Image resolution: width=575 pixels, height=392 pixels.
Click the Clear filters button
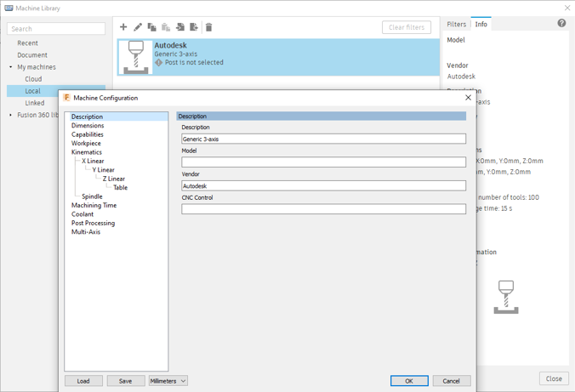[x=407, y=27]
